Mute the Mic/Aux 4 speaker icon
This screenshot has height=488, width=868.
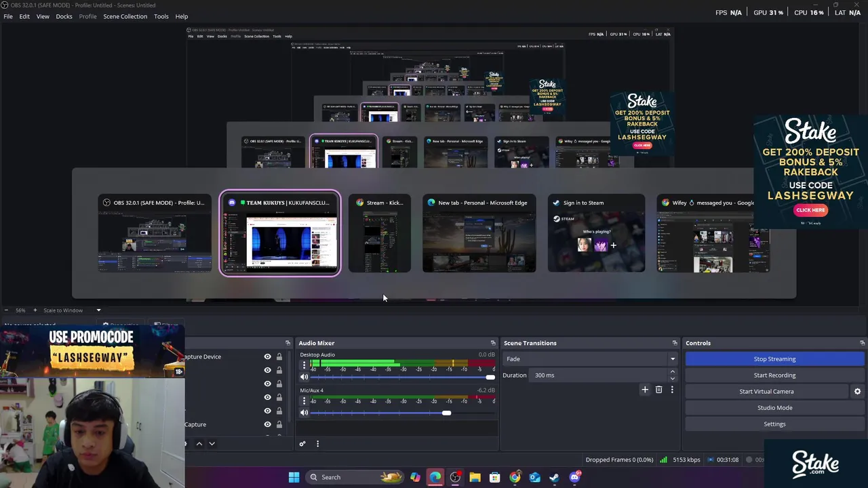[304, 413]
